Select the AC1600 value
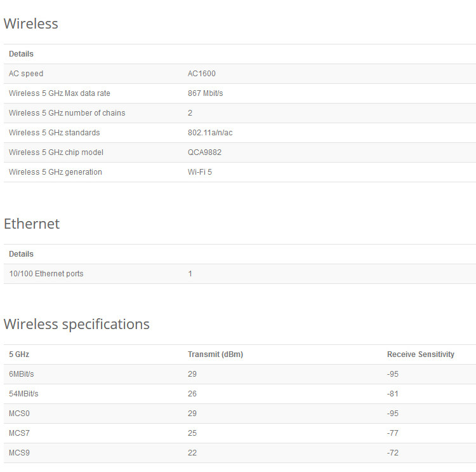The height and width of the screenshot is (472, 476). (202, 74)
